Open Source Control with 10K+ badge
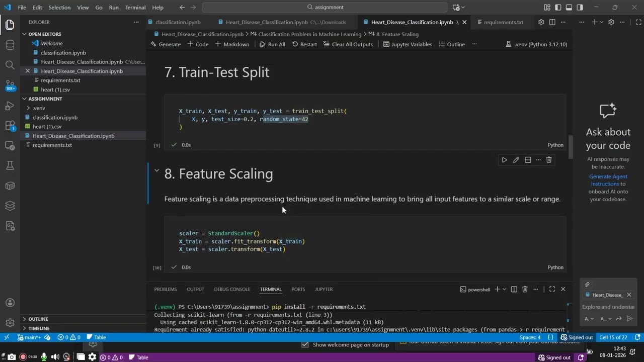 tap(10, 85)
